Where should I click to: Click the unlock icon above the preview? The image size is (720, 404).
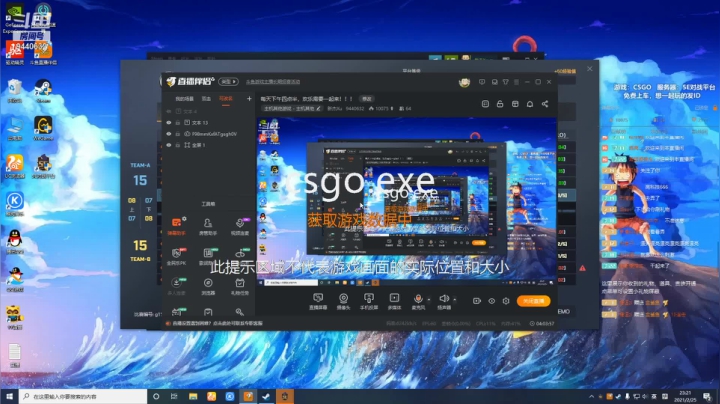(x=500, y=104)
